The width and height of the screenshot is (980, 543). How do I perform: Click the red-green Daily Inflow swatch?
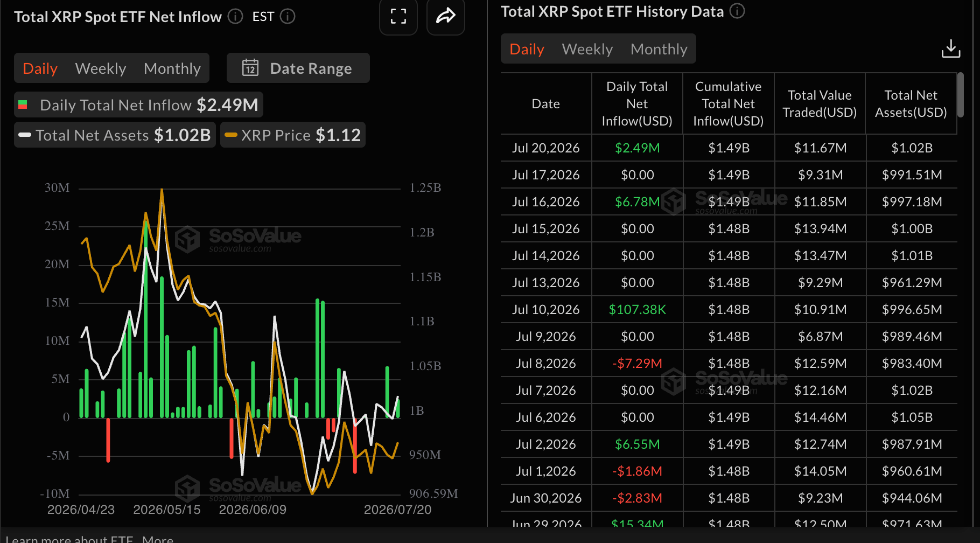point(23,105)
